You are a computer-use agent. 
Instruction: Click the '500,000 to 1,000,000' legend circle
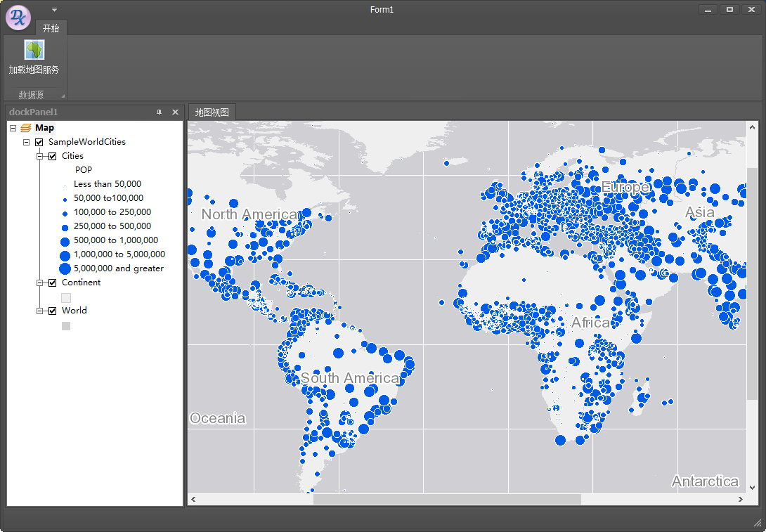[x=65, y=240]
